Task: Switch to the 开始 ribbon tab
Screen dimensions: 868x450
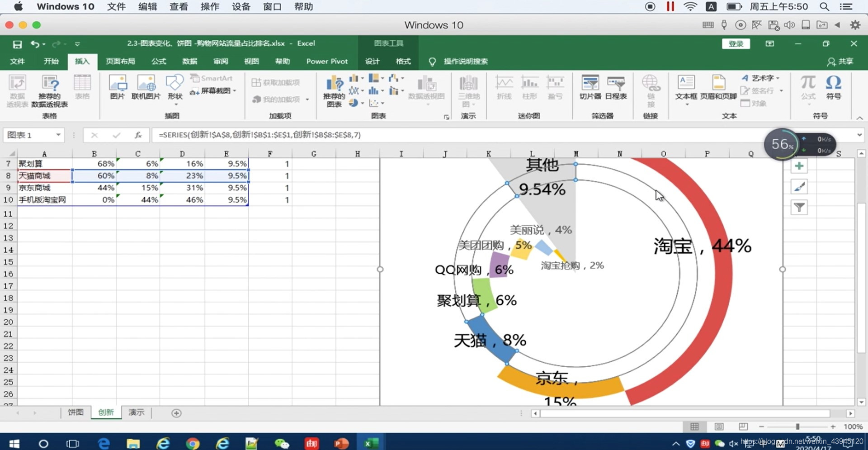Action: (51, 62)
